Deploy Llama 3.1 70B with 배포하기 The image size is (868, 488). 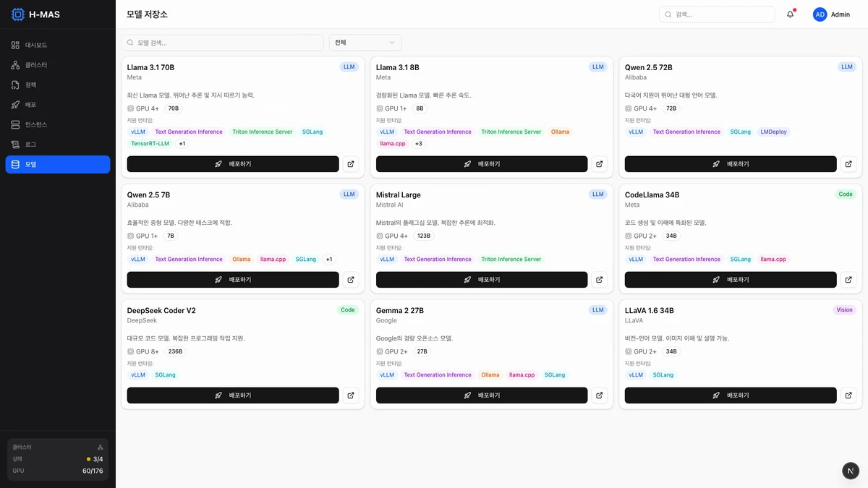pyautogui.click(x=233, y=164)
